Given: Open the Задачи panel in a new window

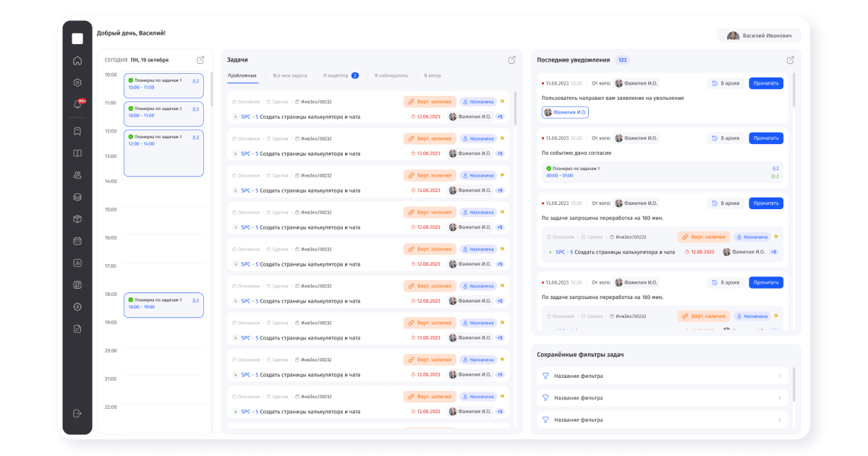Looking at the screenshot, I should [513, 60].
